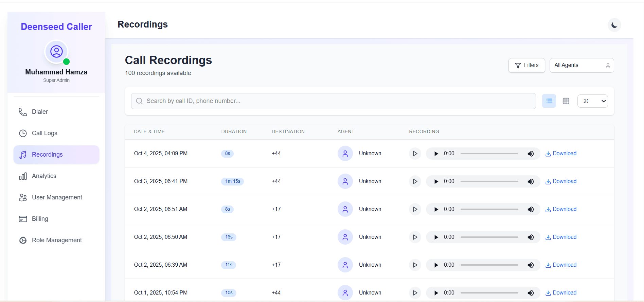The width and height of the screenshot is (644, 302).
Task: Open the Dialer page
Action: tap(56, 112)
